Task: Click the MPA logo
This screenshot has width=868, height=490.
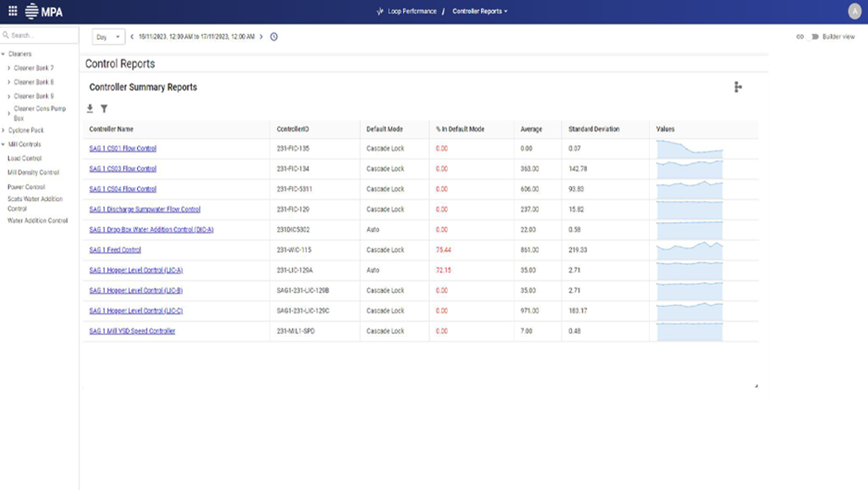Action: pos(44,11)
